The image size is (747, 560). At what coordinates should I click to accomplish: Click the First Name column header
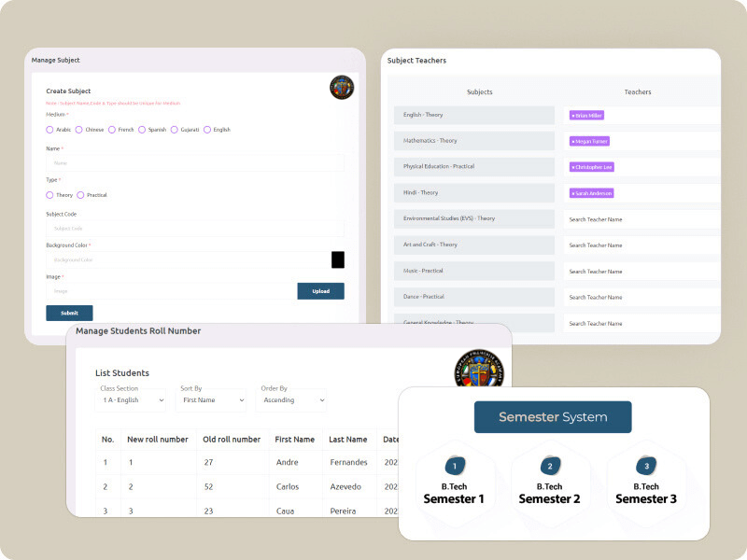pyautogui.click(x=294, y=440)
